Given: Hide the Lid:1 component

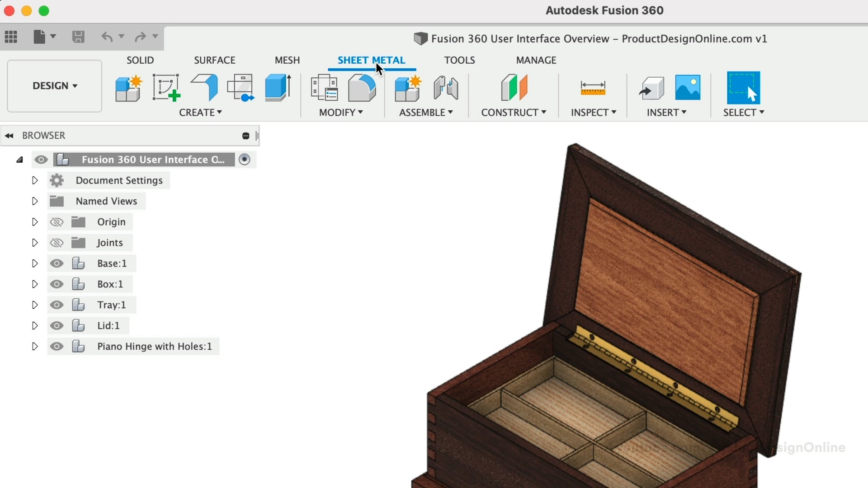Looking at the screenshot, I should (x=57, y=326).
